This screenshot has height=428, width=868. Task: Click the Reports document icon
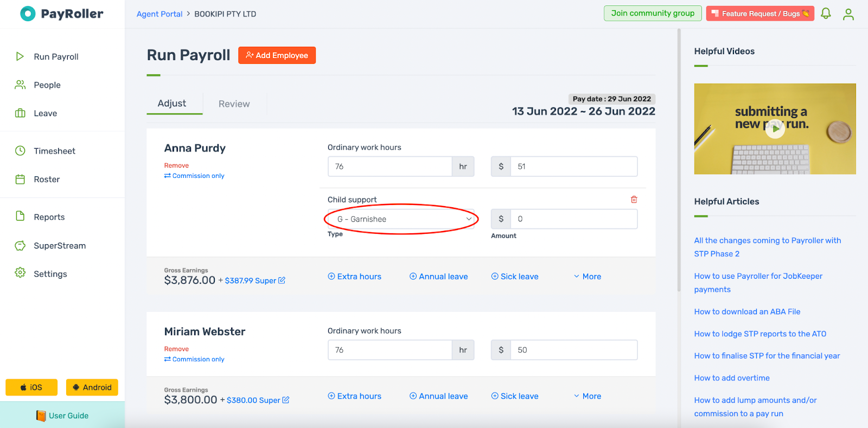pyautogui.click(x=20, y=216)
